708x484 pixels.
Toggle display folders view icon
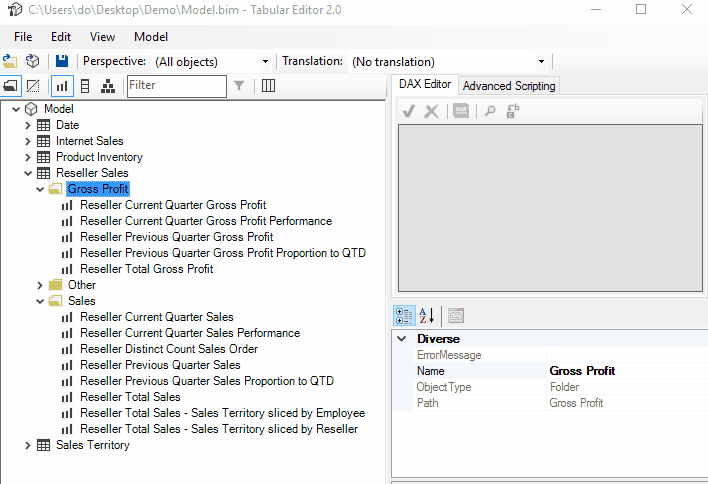pos(10,86)
